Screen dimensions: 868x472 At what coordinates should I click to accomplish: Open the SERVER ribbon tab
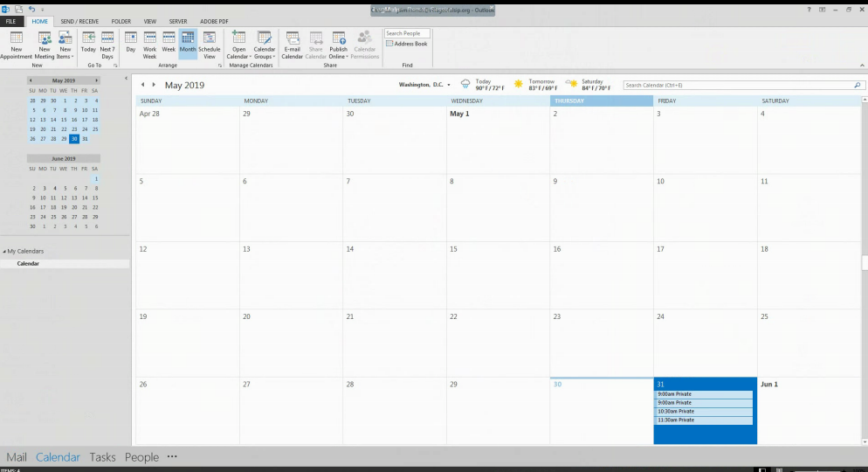click(x=177, y=22)
